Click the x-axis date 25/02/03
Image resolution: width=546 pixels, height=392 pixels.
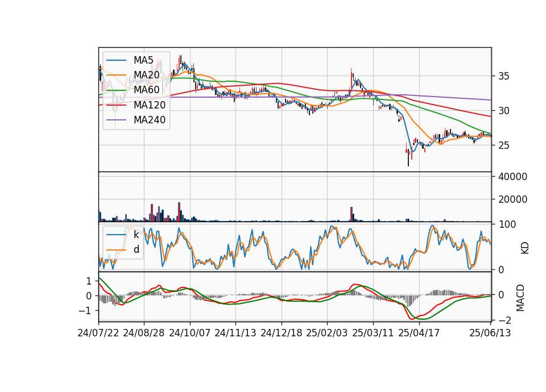(327, 333)
